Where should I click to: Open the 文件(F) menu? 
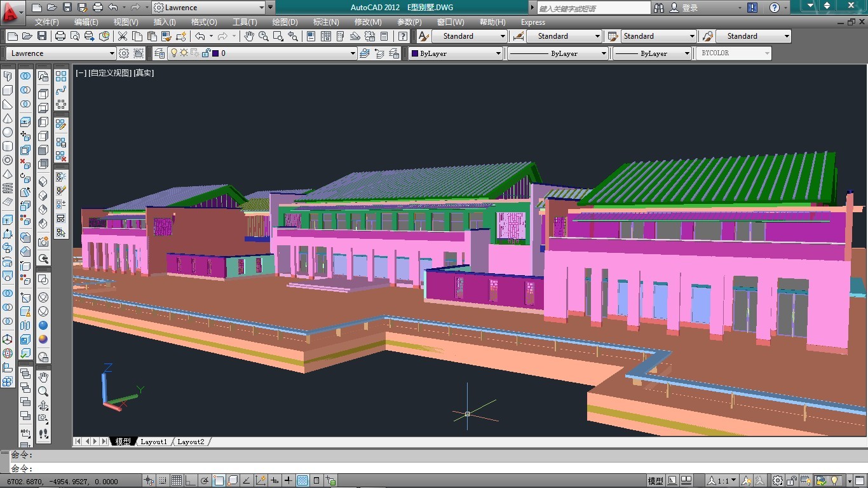pyautogui.click(x=47, y=22)
